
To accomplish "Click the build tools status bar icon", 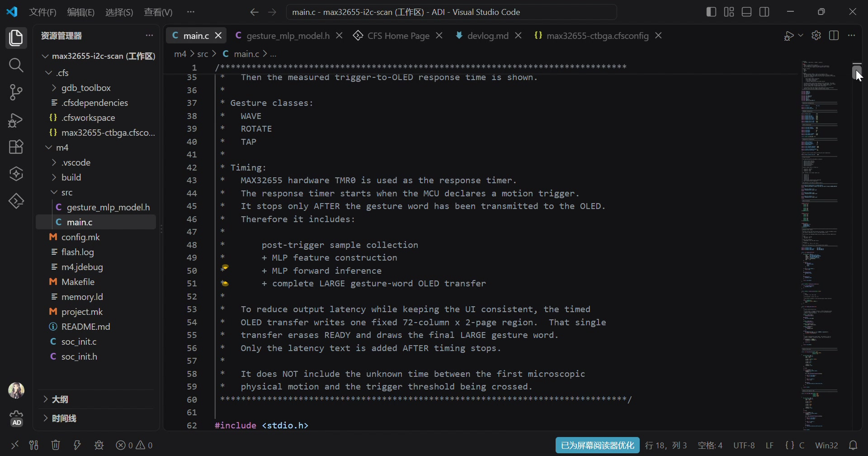I will click(x=34, y=445).
